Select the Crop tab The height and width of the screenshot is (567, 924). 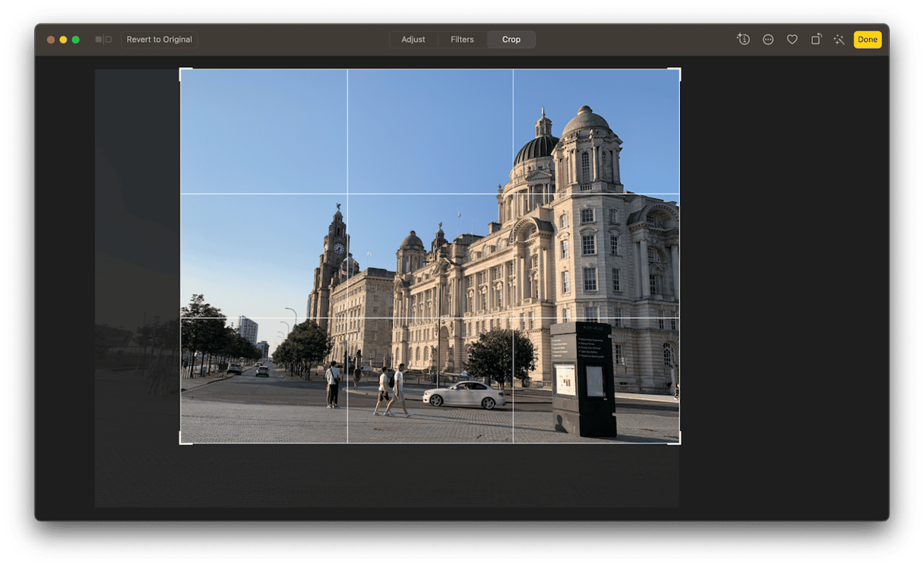tap(511, 40)
